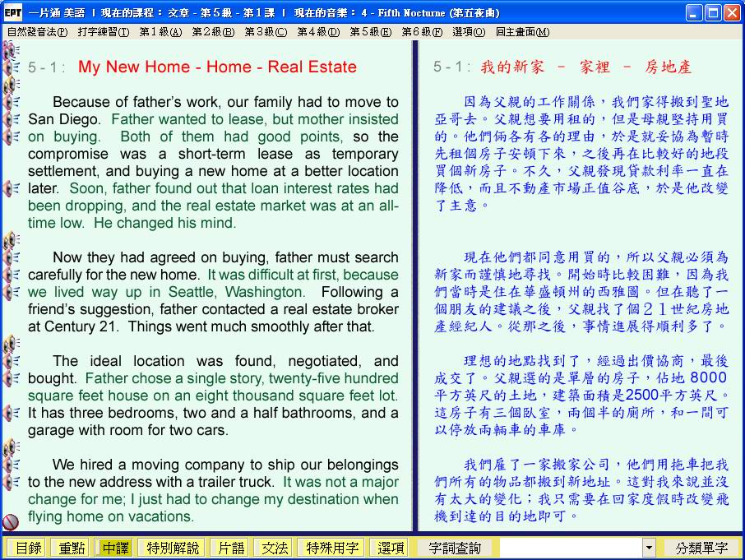This screenshot has width=745, height=560.
Task: Open the 自然發音法(P) menu
Action: [x=37, y=32]
